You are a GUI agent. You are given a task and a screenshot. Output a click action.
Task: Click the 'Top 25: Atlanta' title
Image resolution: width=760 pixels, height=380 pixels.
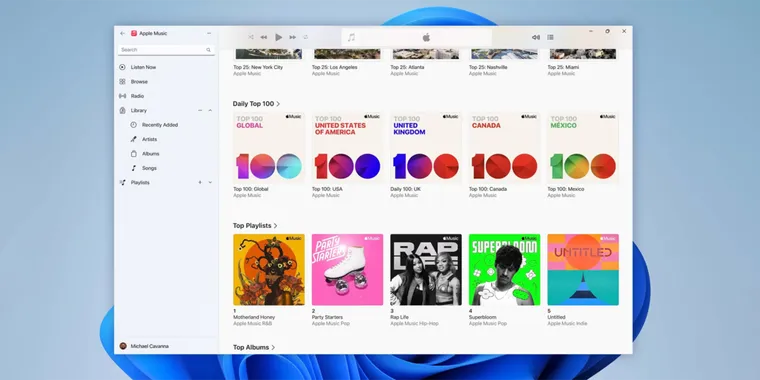pyautogui.click(x=406, y=67)
